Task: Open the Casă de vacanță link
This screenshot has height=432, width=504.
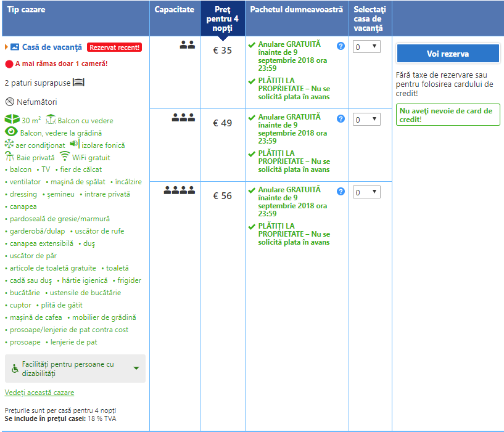Action: tap(52, 47)
